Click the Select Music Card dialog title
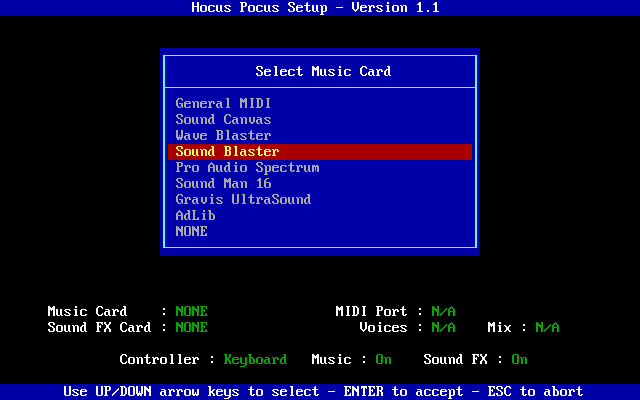The image size is (640, 400). pos(323,71)
